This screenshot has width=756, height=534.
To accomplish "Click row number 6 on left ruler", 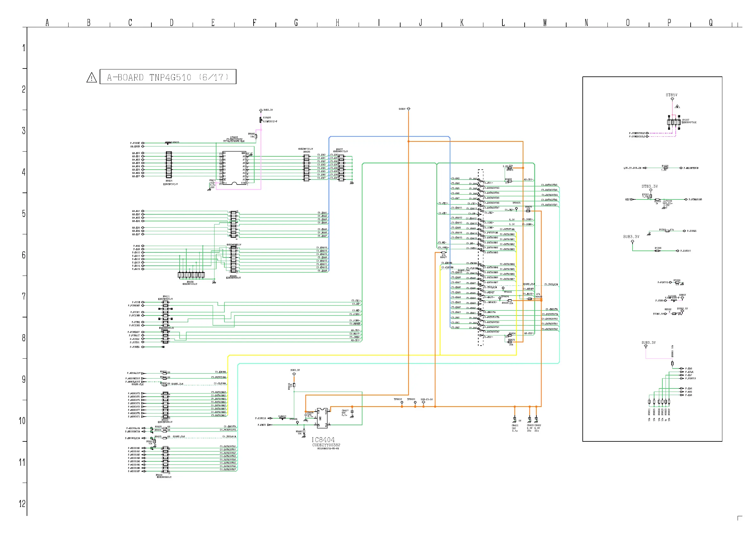I will click(23, 255).
